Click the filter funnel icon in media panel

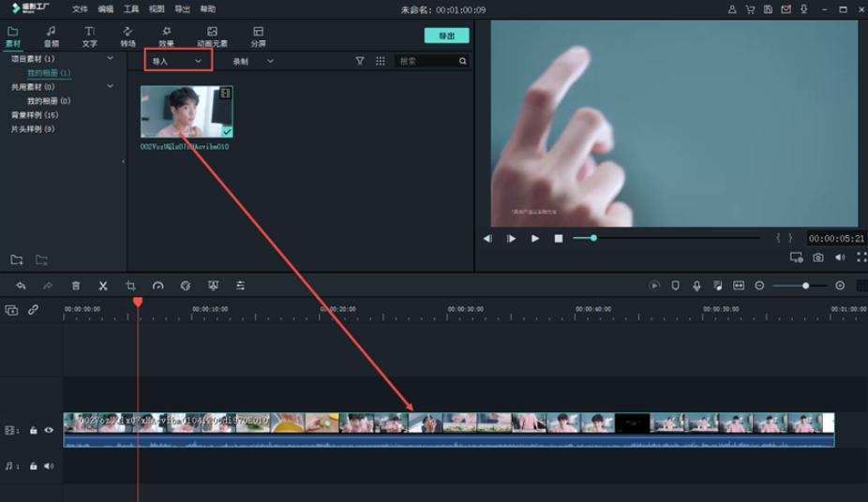360,61
